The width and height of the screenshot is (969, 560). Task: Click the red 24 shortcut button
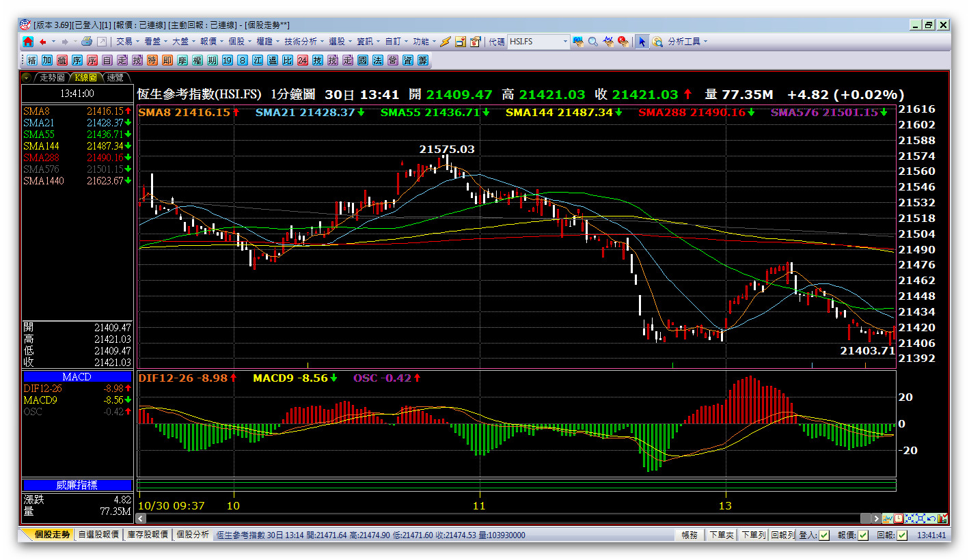(302, 60)
